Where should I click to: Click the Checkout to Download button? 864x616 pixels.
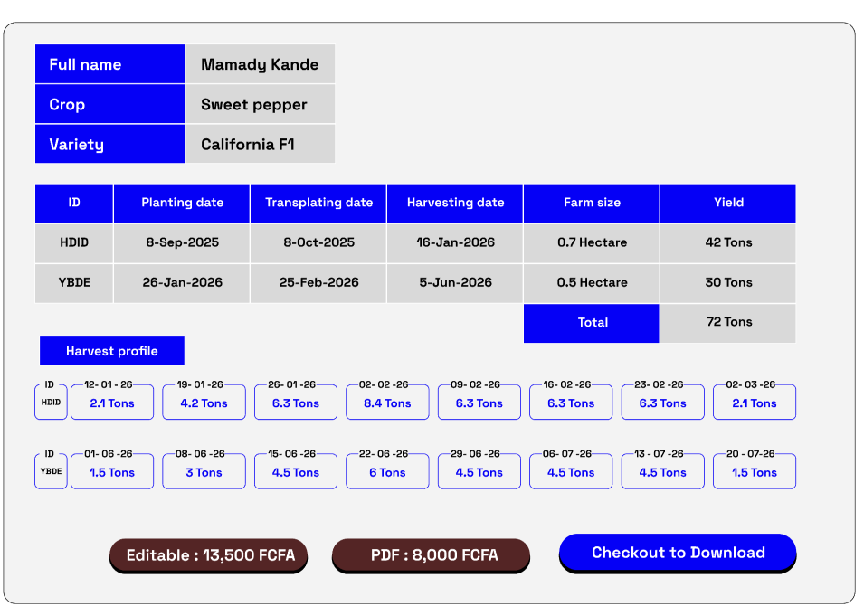pos(678,553)
